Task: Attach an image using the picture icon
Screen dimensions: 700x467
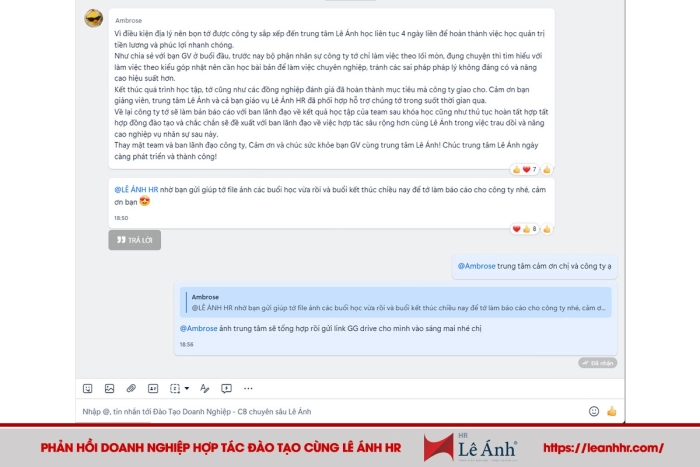Action: [x=109, y=388]
